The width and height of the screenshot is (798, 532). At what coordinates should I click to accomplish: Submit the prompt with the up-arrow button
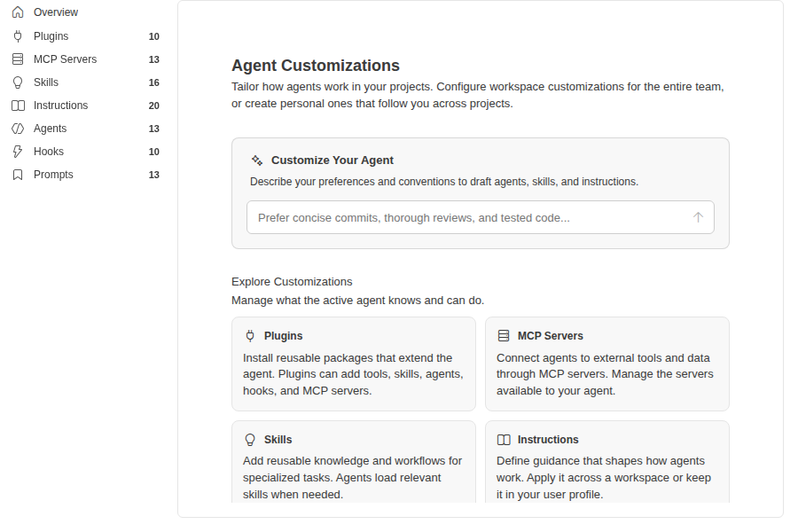point(698,217)
